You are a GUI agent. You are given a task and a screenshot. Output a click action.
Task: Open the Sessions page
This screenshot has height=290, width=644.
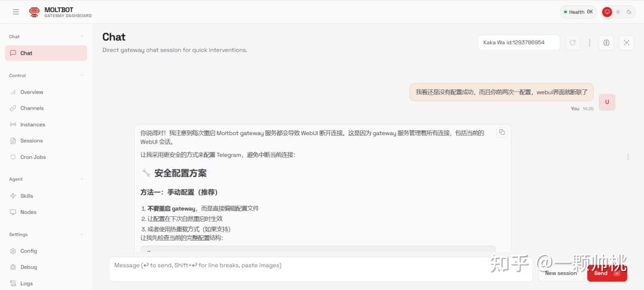click(46, 141)
